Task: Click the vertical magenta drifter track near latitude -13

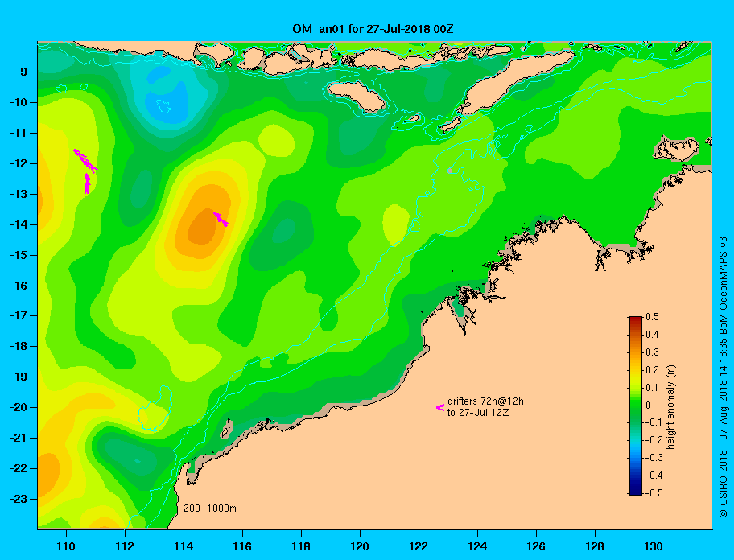Action: [x=87, y=183]
